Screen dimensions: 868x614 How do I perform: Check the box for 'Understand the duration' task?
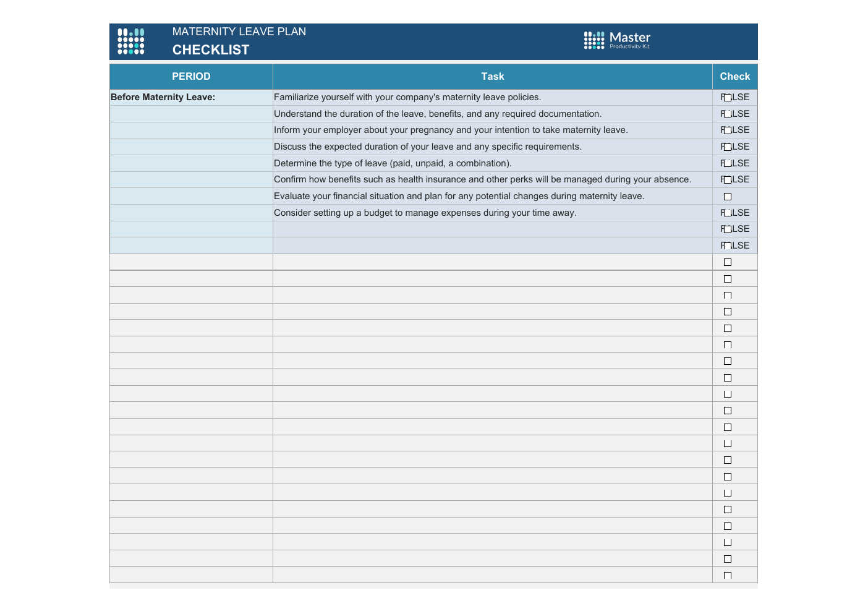[728, 114]
